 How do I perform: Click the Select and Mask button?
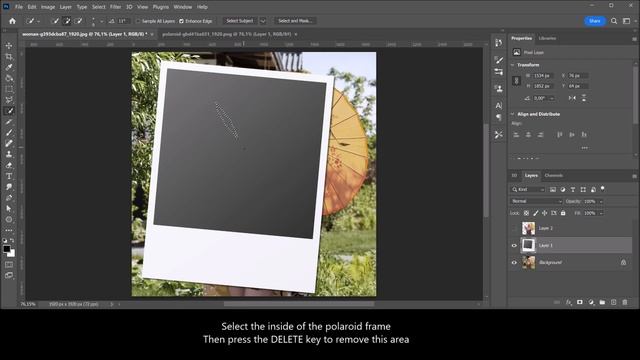click(x=295, y=21)
